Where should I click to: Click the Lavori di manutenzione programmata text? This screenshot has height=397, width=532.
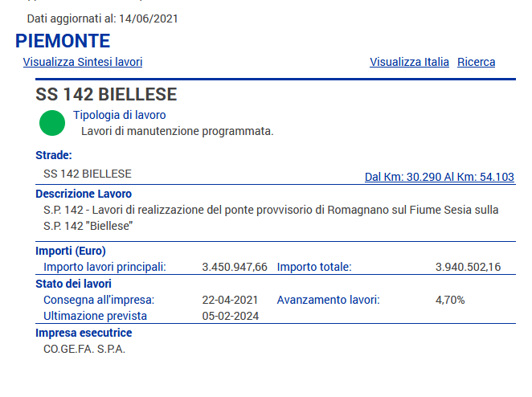[x=177, y=131]
